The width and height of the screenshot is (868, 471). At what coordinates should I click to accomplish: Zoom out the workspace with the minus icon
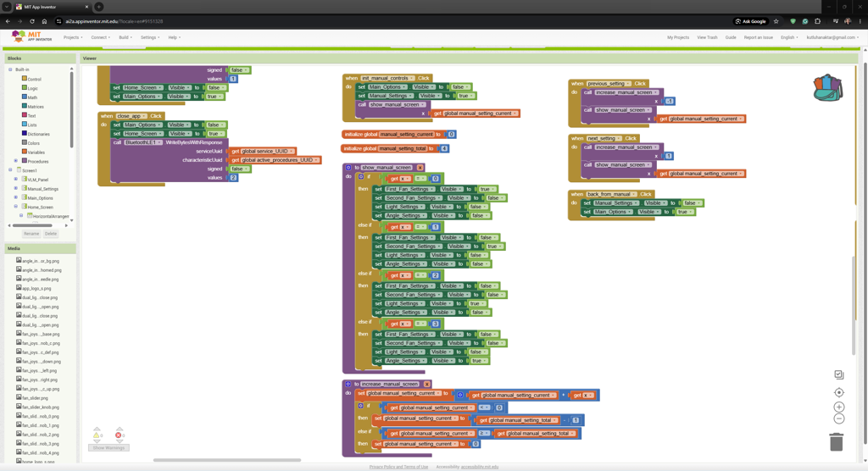838,418
